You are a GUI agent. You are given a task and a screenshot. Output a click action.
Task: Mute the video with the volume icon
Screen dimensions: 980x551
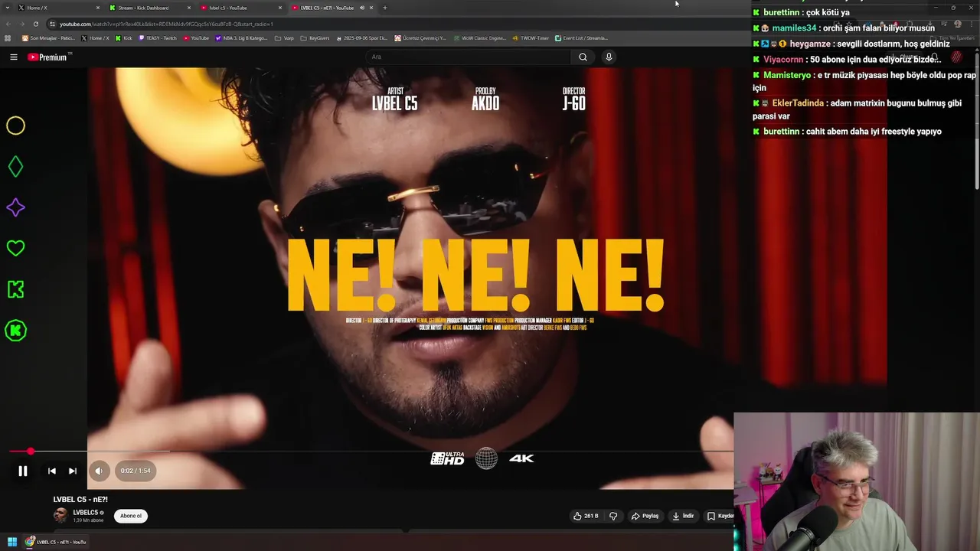99,471
